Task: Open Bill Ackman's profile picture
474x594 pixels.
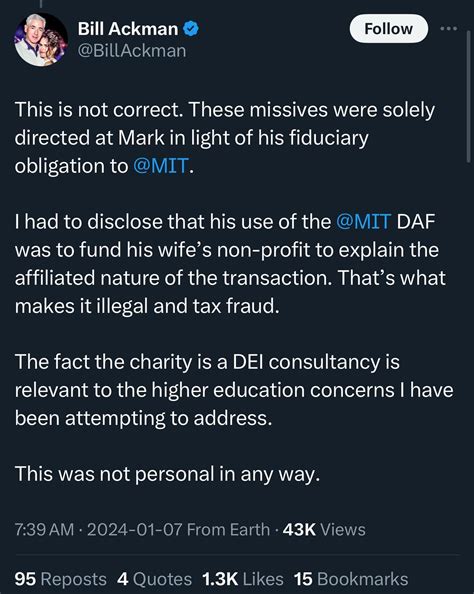Action: (41, 40)
